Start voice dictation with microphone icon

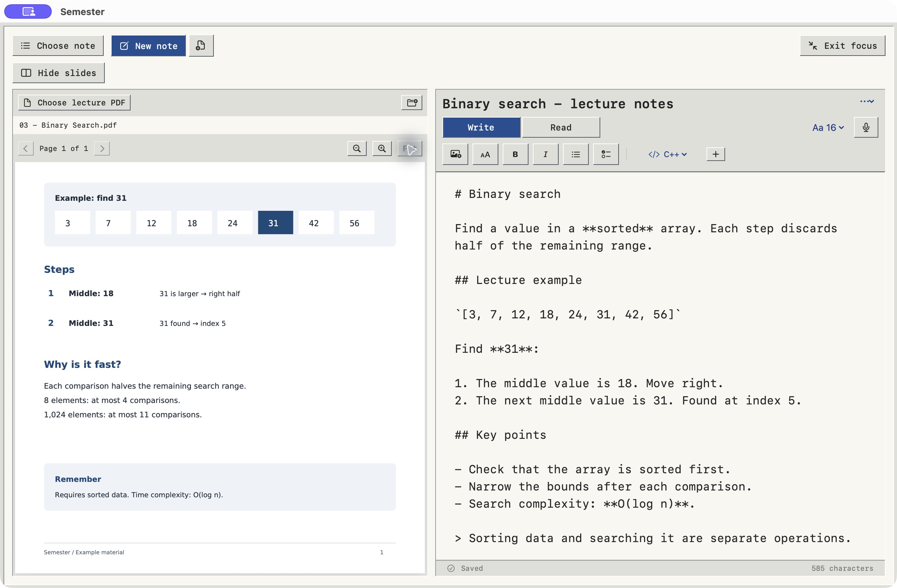(x=866, y=128)
